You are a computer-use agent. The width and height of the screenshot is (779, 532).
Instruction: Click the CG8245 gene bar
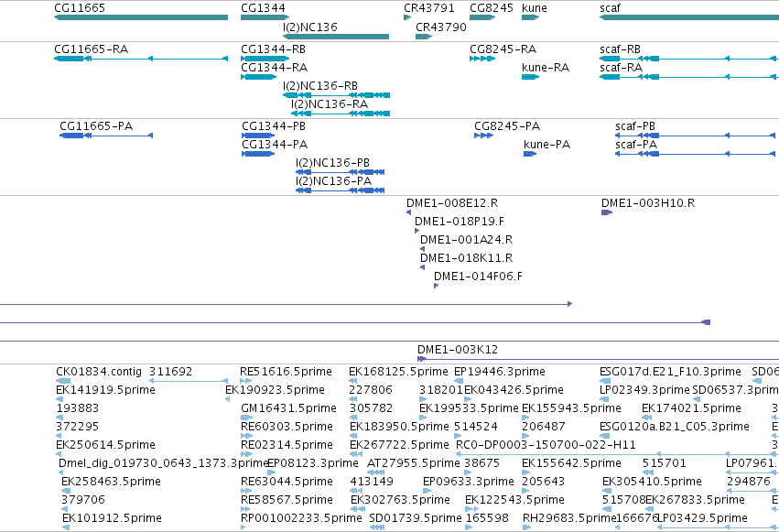tap(482, 17)
